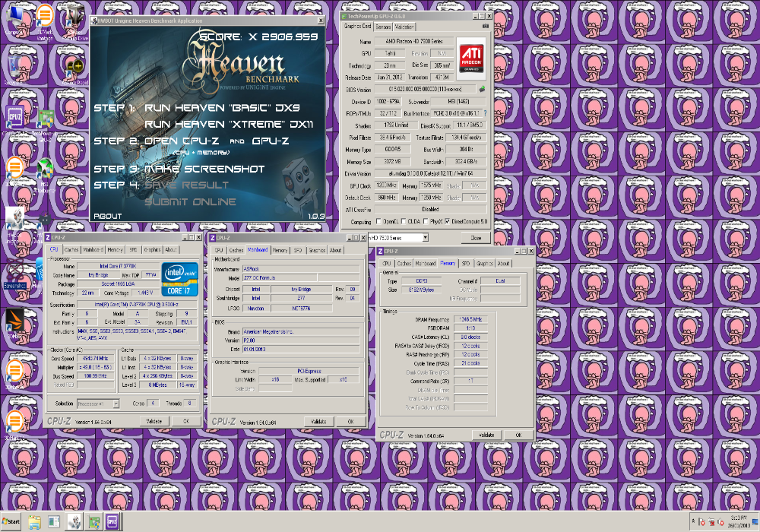
Task: Click Save Result in Heaven benchmark
Action: tap(186, 185)
